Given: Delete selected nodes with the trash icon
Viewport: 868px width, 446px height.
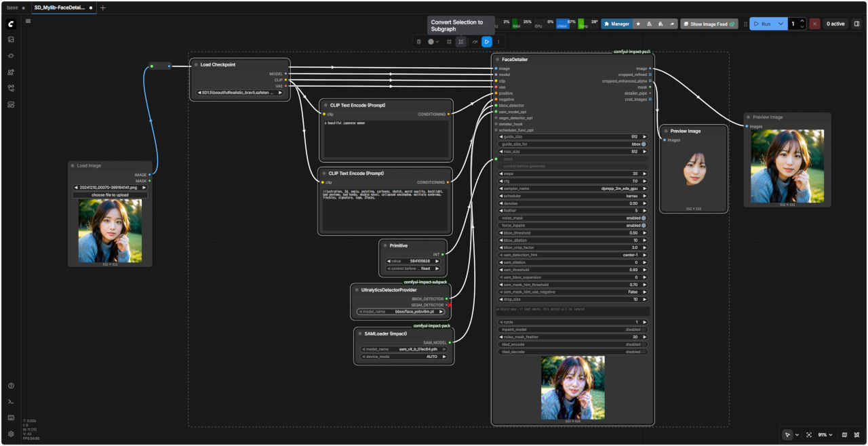Looking at the screenshot, I should coord(418,41).
